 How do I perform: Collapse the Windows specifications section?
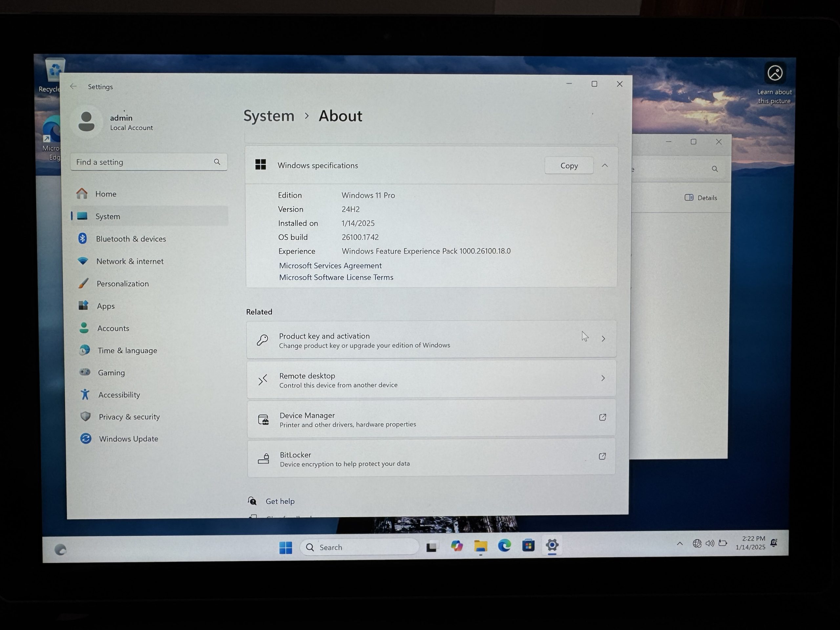pos(604,166)
